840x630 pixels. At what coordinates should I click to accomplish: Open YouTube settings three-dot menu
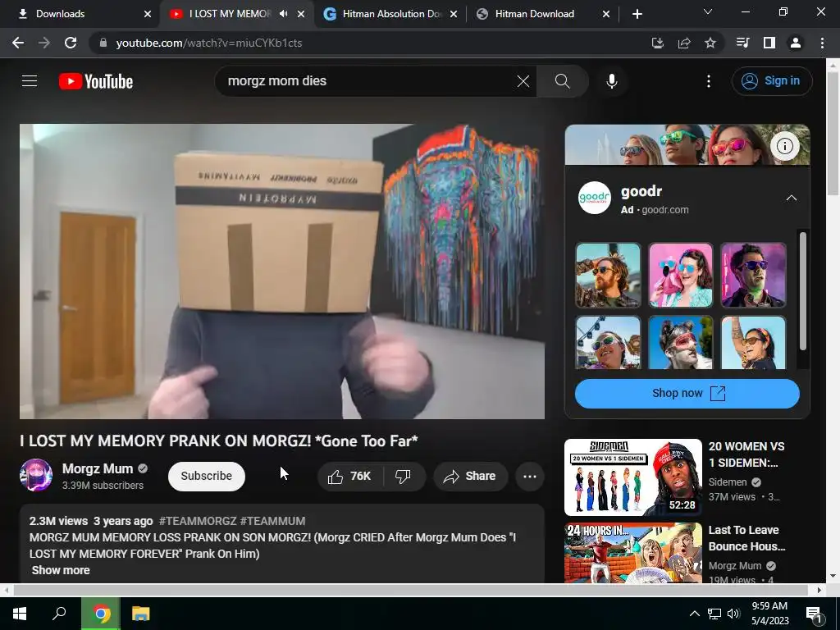tap(708, 81)
